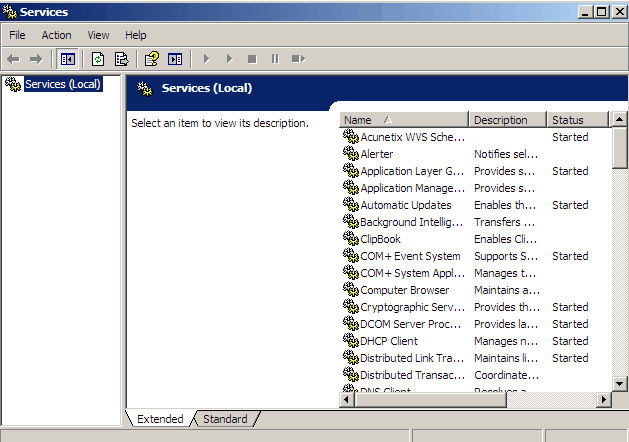Select the COM+ Event System service

click(410, 256)
